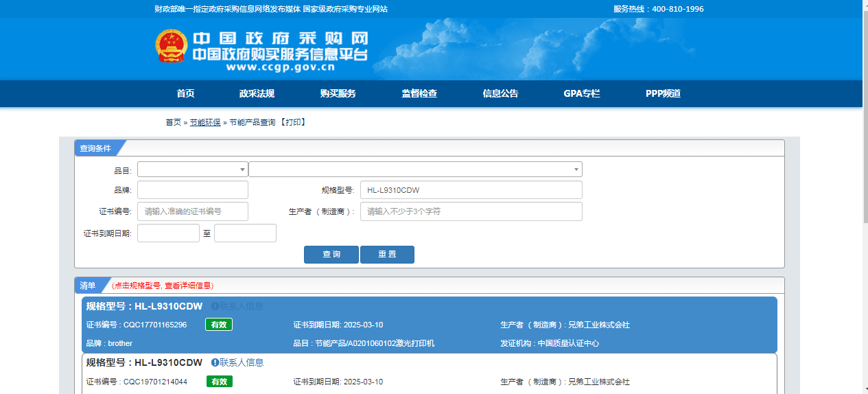
Task: Click 联系人信息 link in the highlighted result
Action: 242,306
